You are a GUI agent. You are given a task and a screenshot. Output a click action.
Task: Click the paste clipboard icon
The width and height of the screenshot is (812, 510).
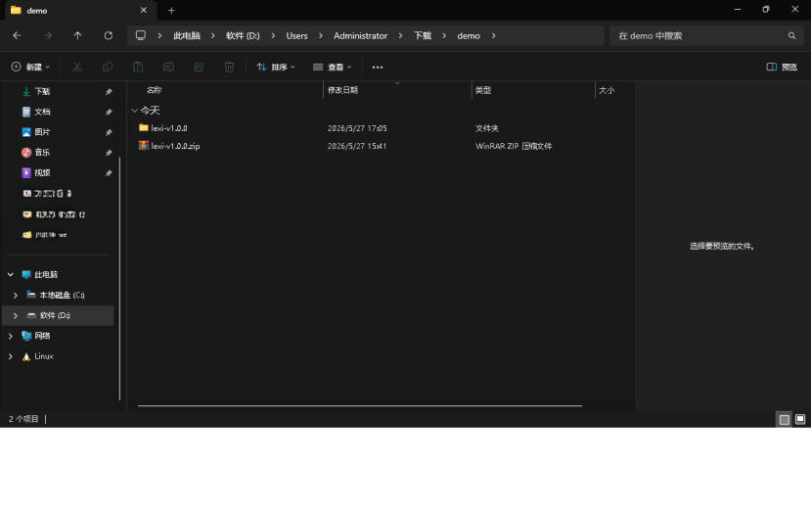click(x=138, y=67)
